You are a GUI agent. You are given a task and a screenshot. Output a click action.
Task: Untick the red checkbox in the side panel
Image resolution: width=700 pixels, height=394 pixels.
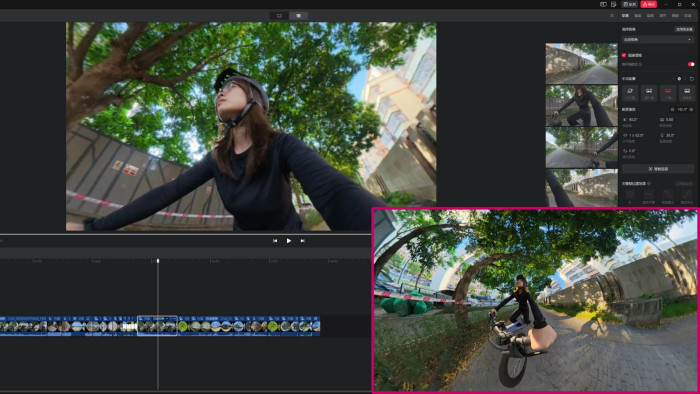tap(624, 55)
